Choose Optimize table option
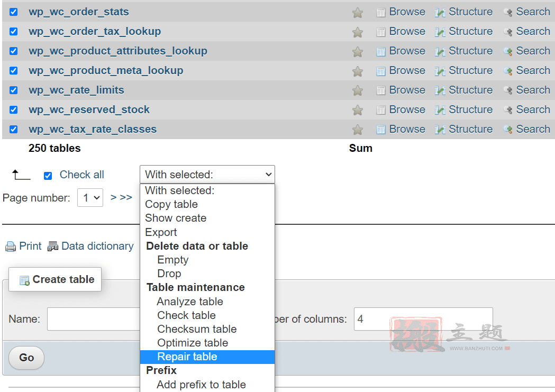The height and width of the screenshot is (392, 555). click(x=207, y=343)
